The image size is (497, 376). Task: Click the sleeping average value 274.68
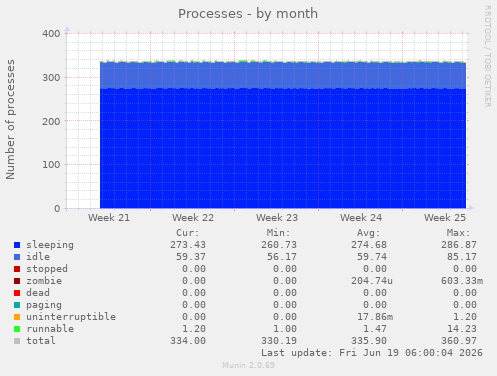pyautogui.click(x=369, y=245)
